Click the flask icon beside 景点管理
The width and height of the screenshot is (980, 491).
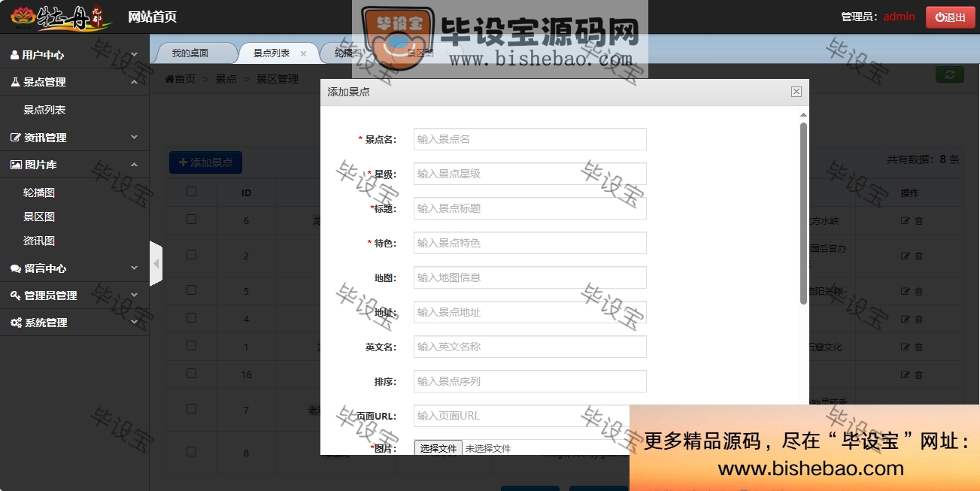(x=15, y=82)
